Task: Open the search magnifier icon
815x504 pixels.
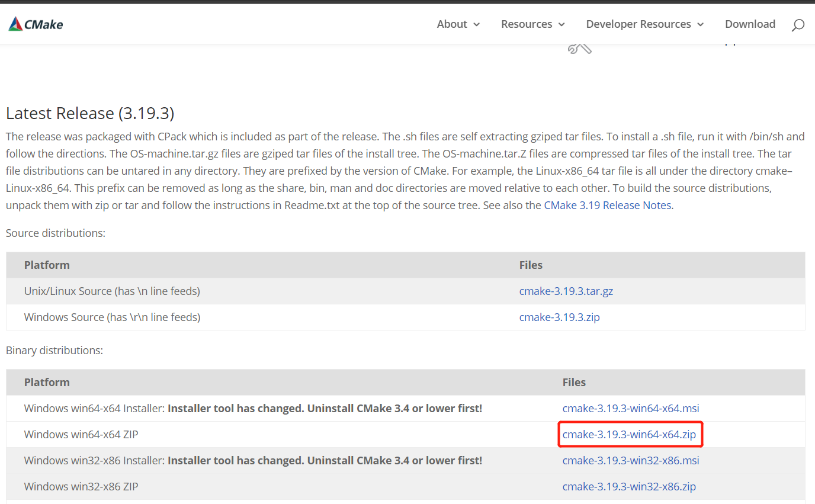Action: (x=798, y=25)
